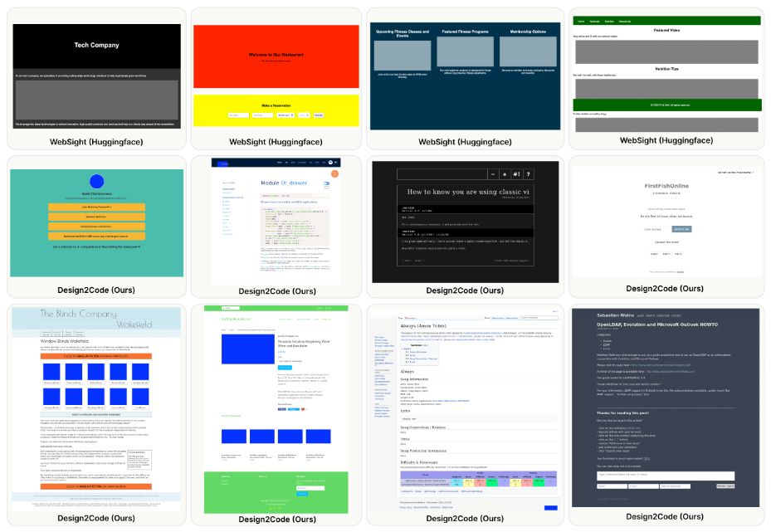Click the Notify Me button on FirstFishOnline
This screenshot has width=771, height=532.
[681, 229]
